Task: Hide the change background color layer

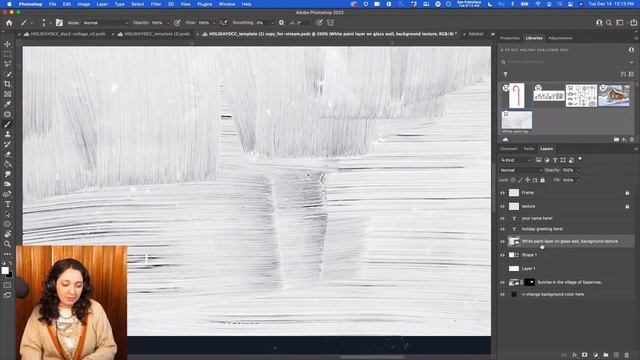Action: pyautogui.click(x=502, y=294)
